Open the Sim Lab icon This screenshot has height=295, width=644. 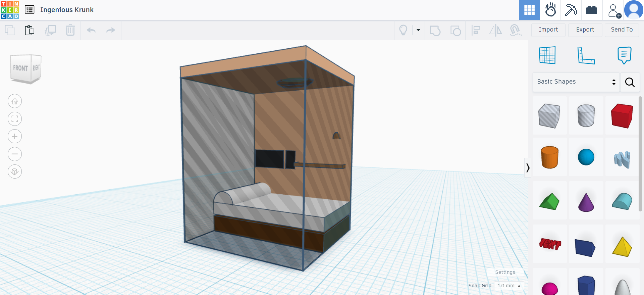tap(550, 10)
